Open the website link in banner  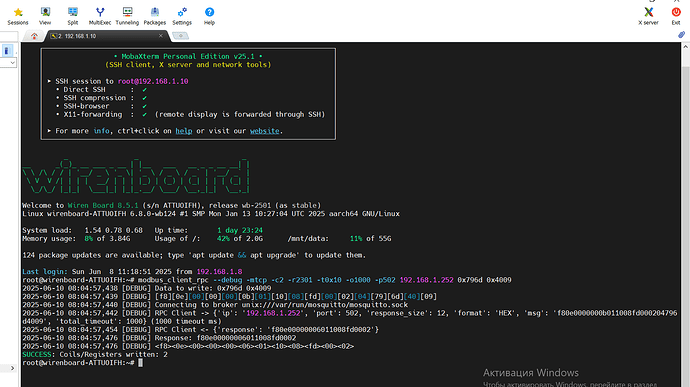[x=264, y=131]
